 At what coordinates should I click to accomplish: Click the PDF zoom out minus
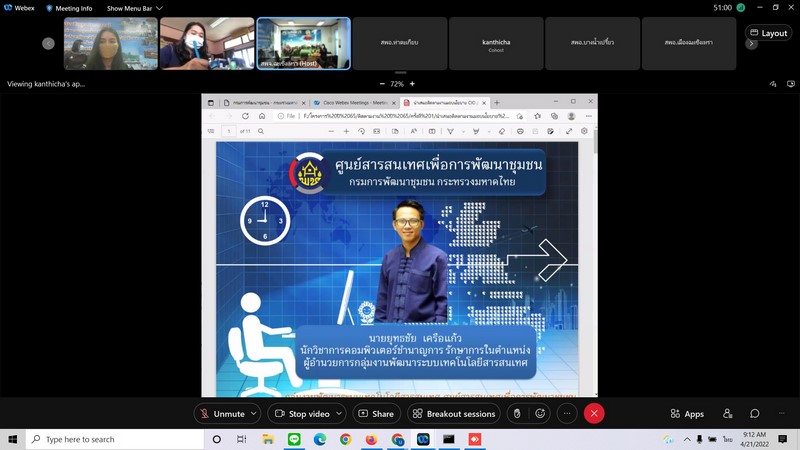[x=331, y=132]
